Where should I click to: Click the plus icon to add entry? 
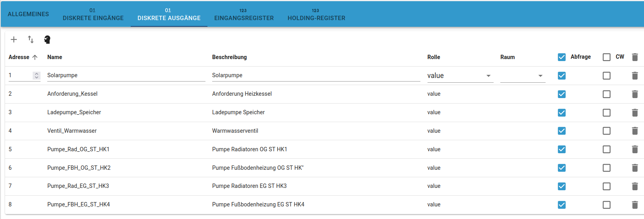[14, 39]
